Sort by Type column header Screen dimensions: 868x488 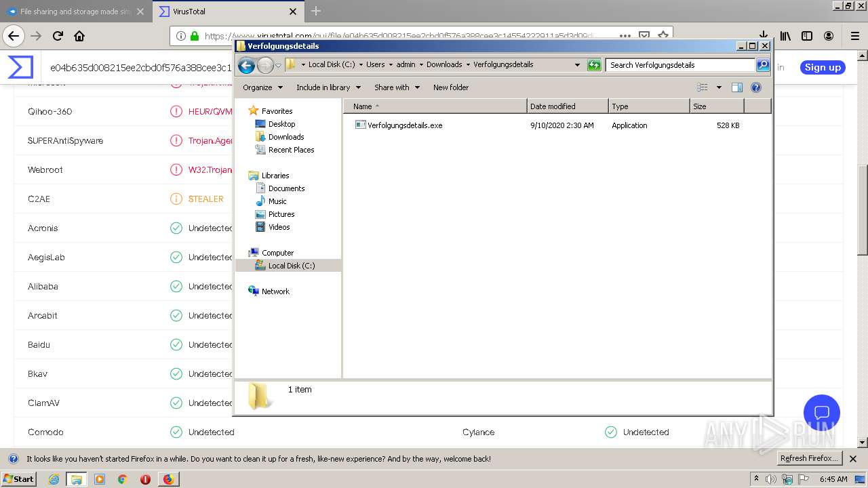pos(649,106)
